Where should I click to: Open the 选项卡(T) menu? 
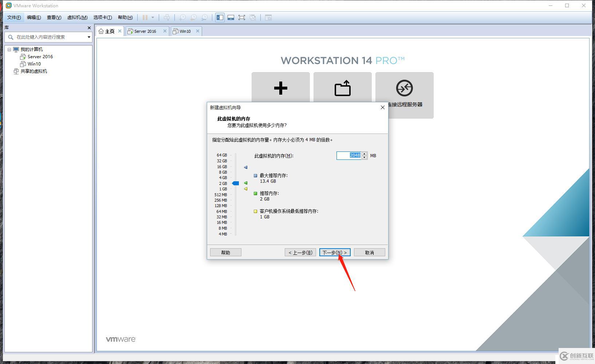103,17
